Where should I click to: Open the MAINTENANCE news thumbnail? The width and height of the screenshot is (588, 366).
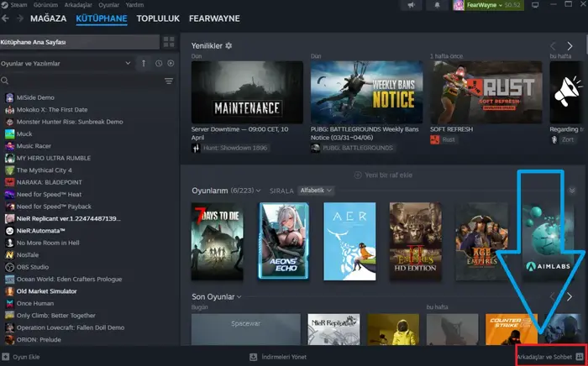pos(247,92)
